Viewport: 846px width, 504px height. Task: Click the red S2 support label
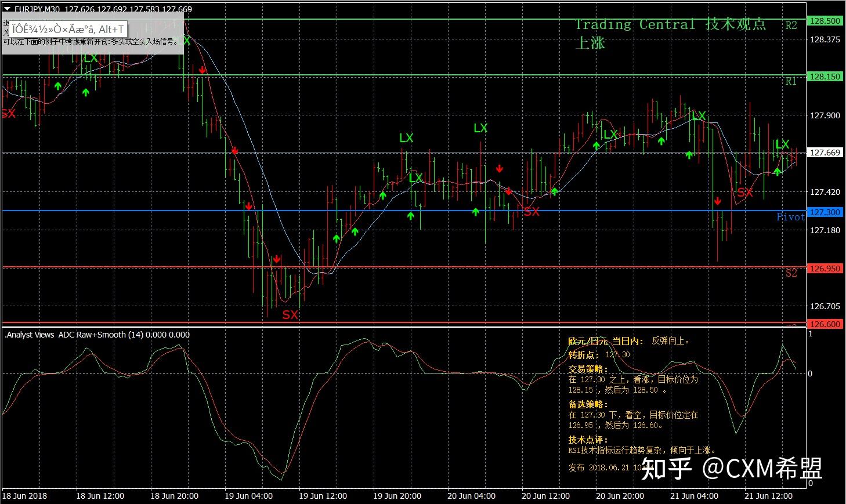coord(791,273)
